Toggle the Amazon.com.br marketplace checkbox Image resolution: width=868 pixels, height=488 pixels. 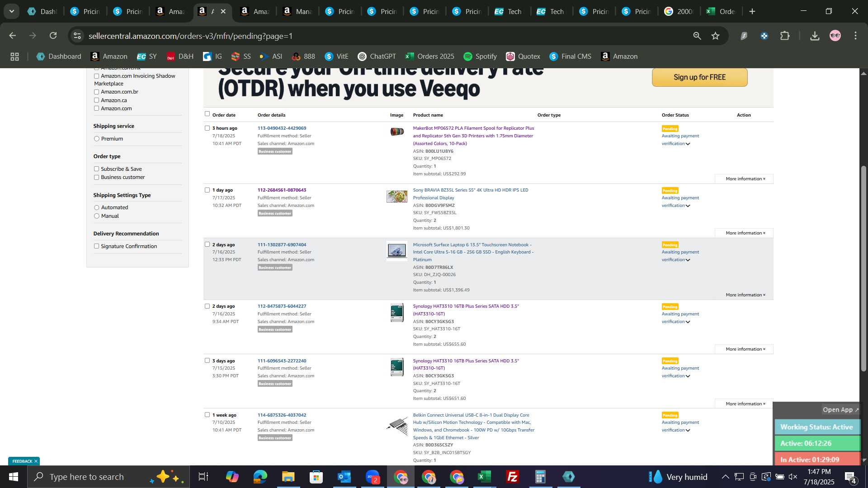pyautogui.click(x=96, y=92)
